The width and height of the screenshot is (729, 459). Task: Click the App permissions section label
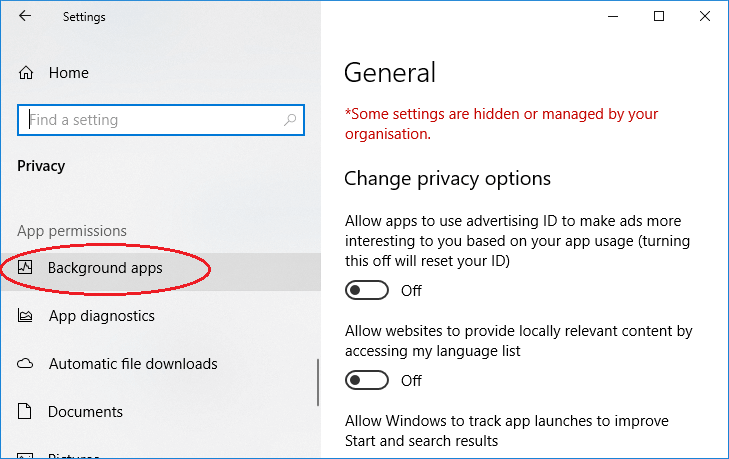pyautogui.click(x=72, y=231)
